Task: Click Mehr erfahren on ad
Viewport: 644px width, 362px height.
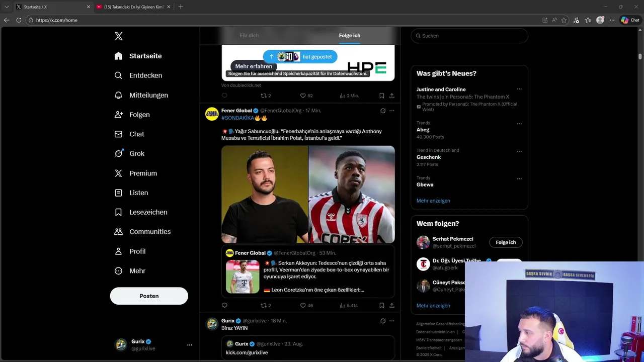Action: click(254, 66)
